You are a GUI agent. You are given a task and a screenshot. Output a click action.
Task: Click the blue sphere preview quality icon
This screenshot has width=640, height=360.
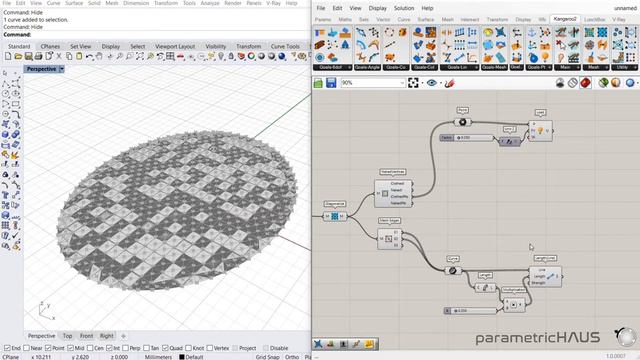pyautogui.click(x=630, y=83)
